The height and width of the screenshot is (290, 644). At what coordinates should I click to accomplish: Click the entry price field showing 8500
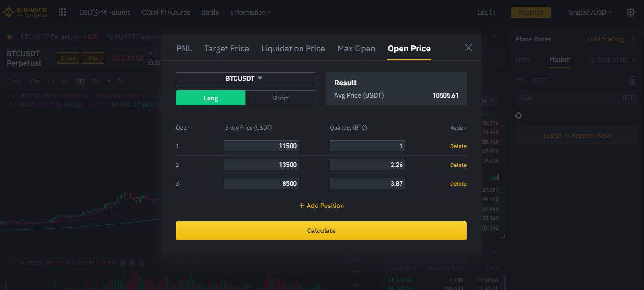(x=261, y=183)
